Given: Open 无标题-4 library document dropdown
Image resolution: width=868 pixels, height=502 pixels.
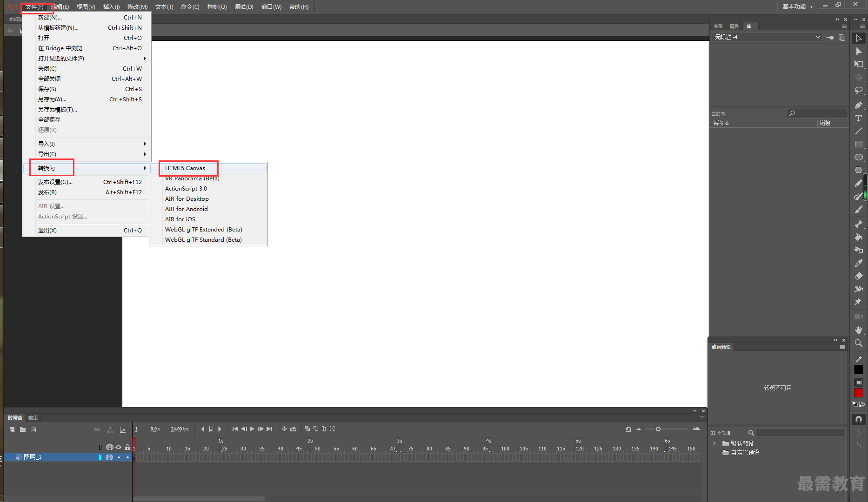Looking at the screenshot, I should point(767,37).
